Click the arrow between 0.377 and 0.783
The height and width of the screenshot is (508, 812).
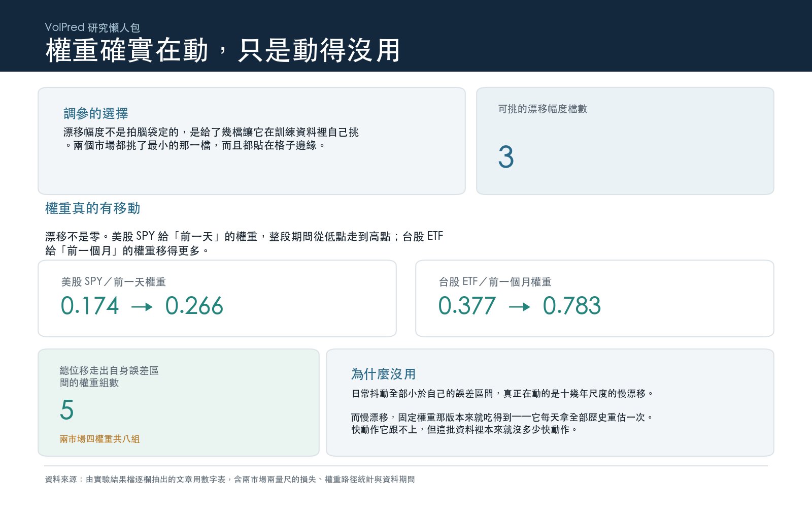click(x=520, y=307)
